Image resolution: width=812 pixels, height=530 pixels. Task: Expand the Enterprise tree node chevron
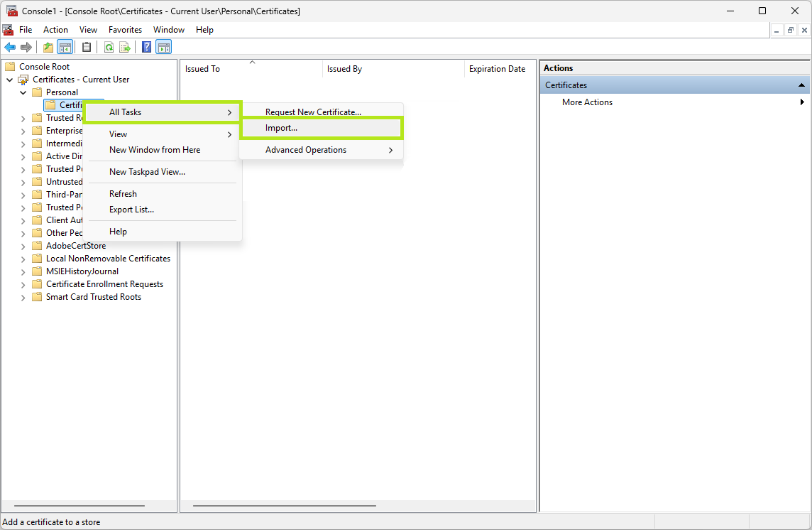pos(23,131)
